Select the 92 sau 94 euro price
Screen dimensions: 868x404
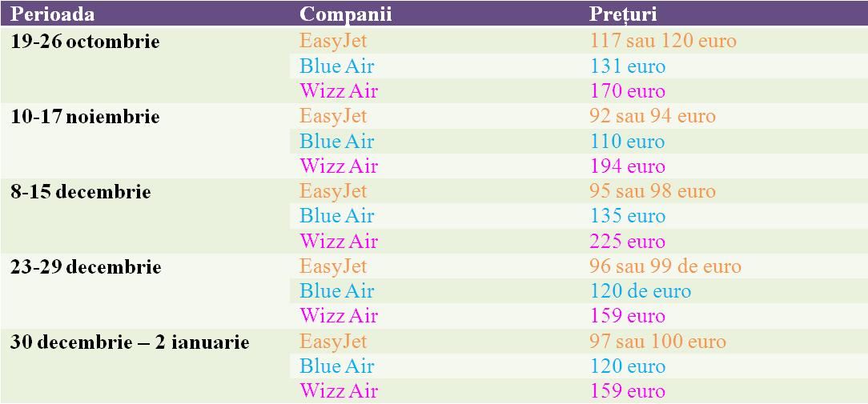[x=652, y=116]
